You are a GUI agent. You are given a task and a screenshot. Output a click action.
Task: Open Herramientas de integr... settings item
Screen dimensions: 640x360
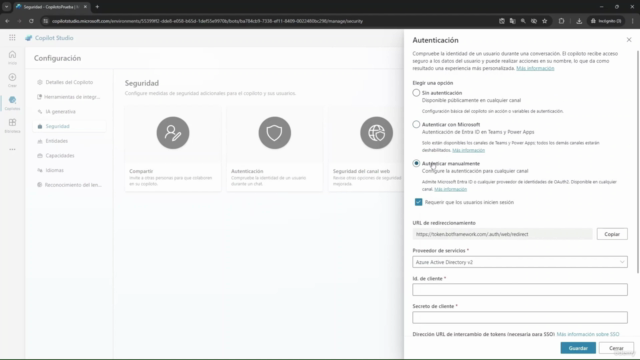69,97
